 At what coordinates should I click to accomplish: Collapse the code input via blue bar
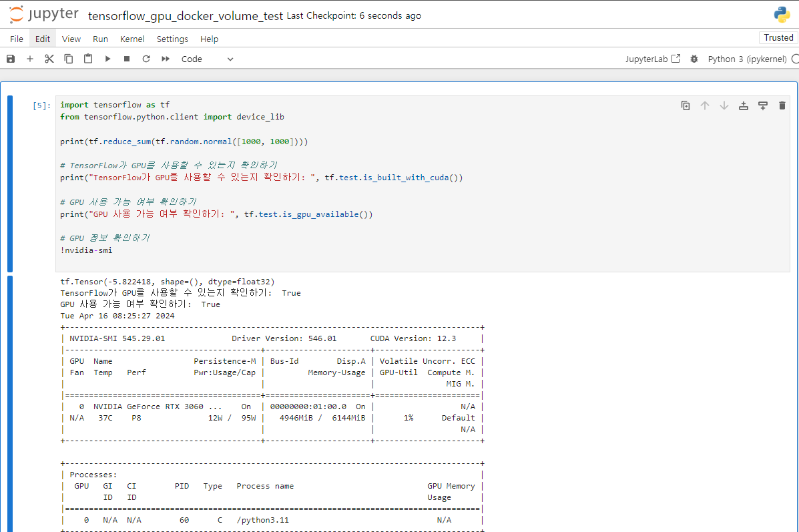(10, 184)
